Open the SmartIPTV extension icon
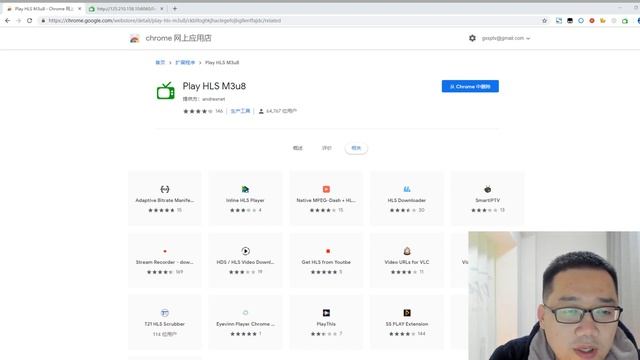This screenshot has width=640, height=360. [487, 189]
